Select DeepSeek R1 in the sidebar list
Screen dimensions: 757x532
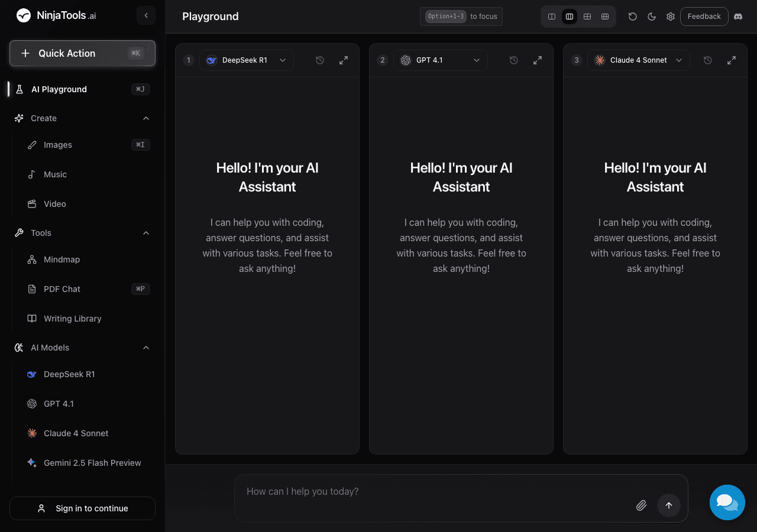click(x=89, y=374)
